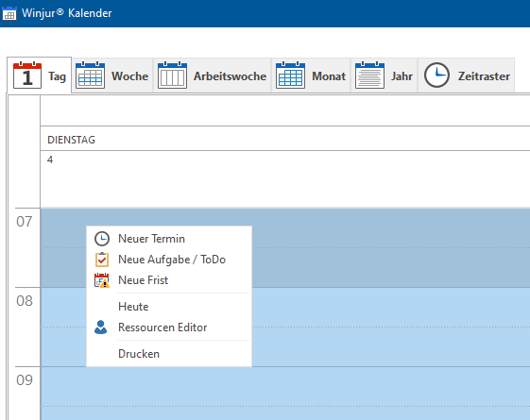Click the warning calendar icon for Neue Frist
The height and width of the screenshot is (420, 530).
point(102,280)
